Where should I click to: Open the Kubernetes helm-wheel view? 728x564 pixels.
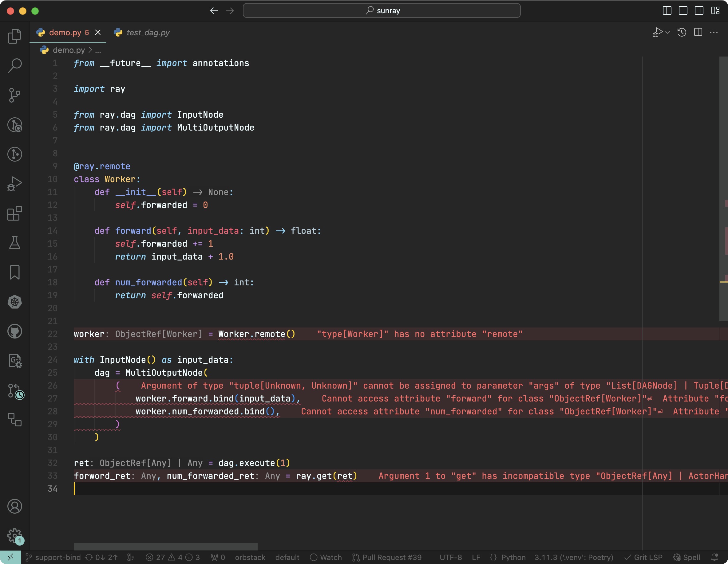(x=14, y=302)
